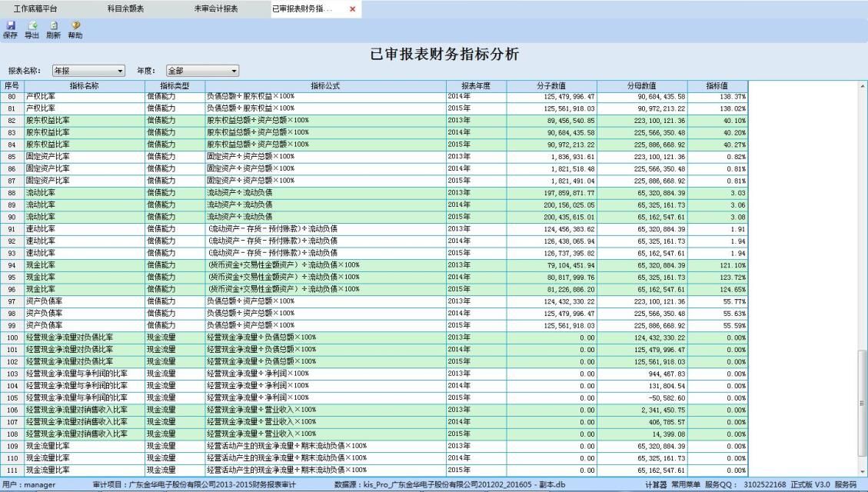
Task: Click the 服务QQ number 3102522168
Action: [764, 485]
